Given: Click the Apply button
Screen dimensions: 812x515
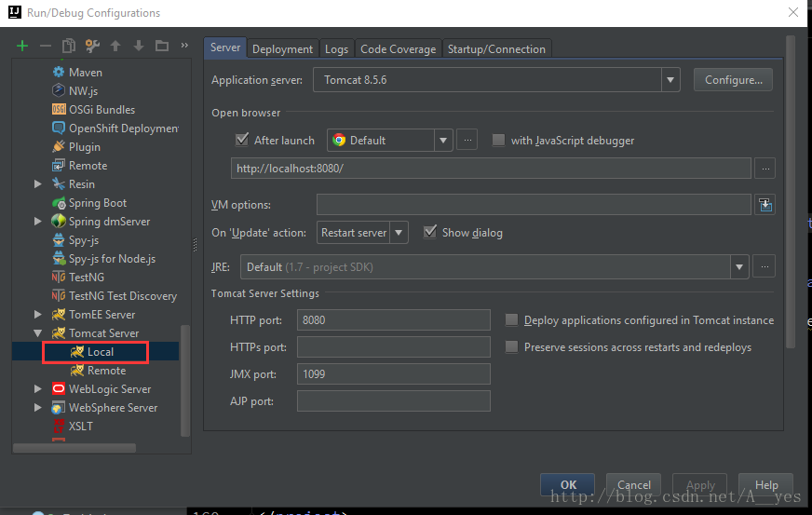Looking at the screenshot, I should (700, 485).
